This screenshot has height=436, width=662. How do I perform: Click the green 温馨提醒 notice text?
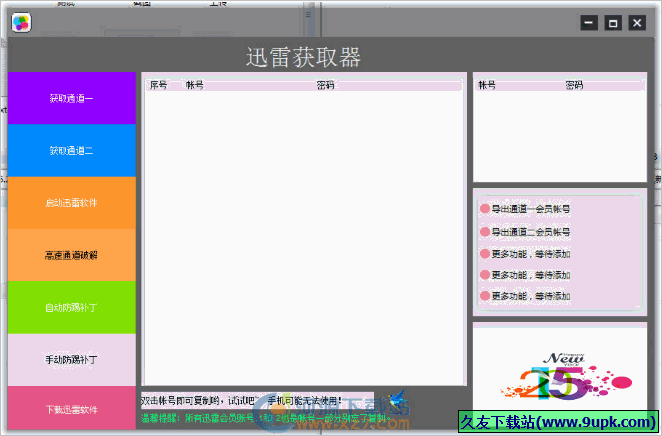267,419
